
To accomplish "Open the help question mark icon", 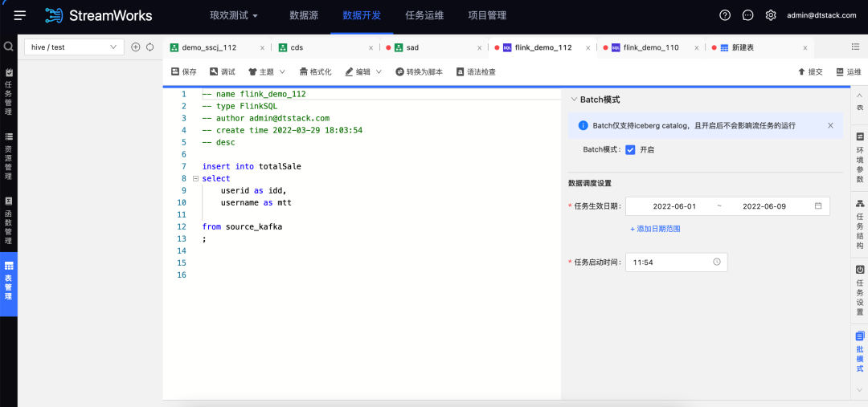I will coord(725,15).
